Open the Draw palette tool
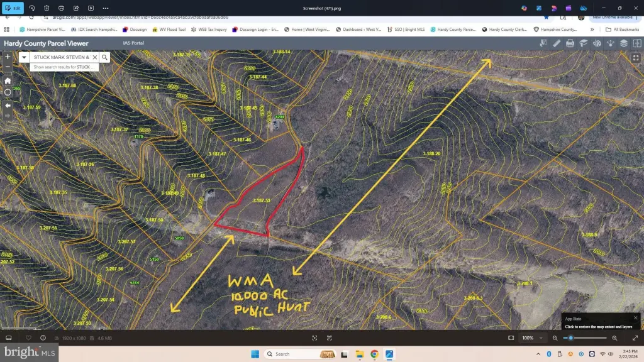644x362 pixels. tap(597, 43)
